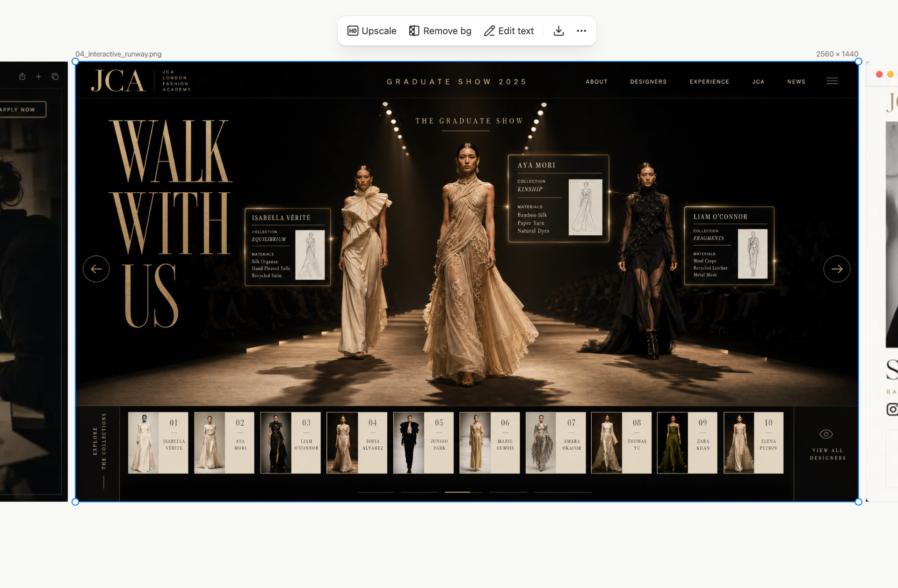The image size is (898, 588).
Task: Open collection 09 Zara Khan thumbnail
Action: point(687,443)
